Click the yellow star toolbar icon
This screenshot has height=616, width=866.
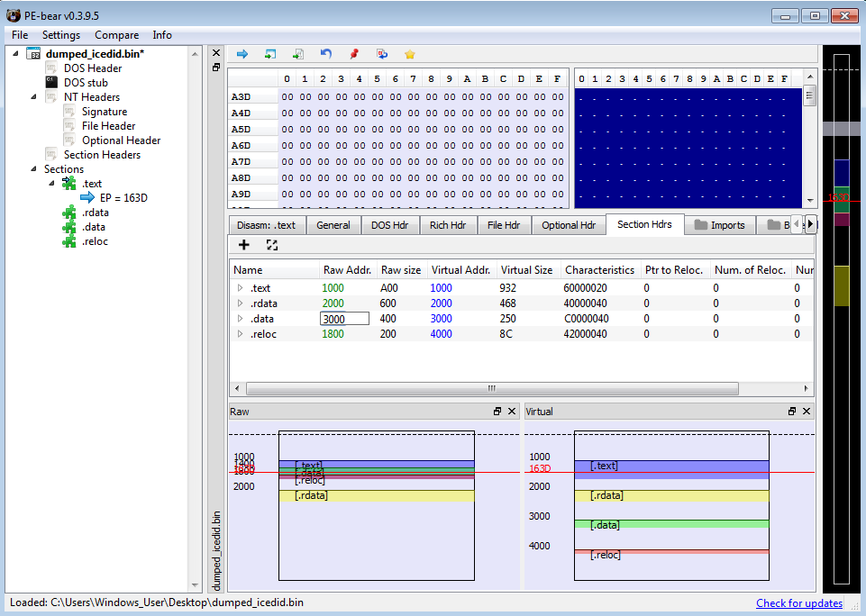coord(410,54)
